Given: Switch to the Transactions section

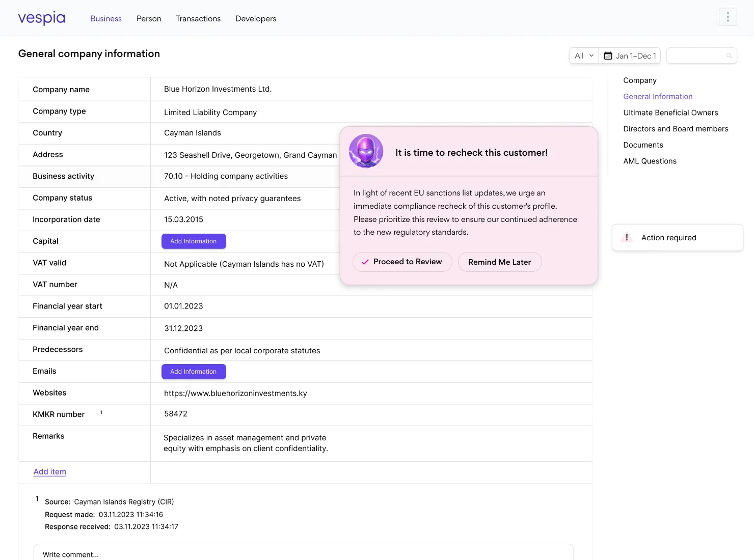Looking at the screenshot, I should tap(198, 18).
